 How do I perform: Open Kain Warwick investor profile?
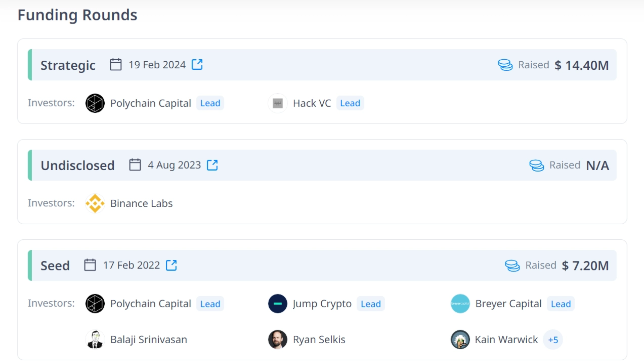[506, 340]
